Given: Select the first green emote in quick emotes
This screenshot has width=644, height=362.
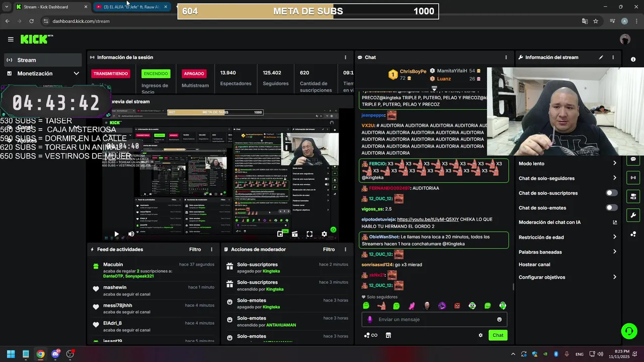Looking at the screenshot, I should (x=366, y=306).
